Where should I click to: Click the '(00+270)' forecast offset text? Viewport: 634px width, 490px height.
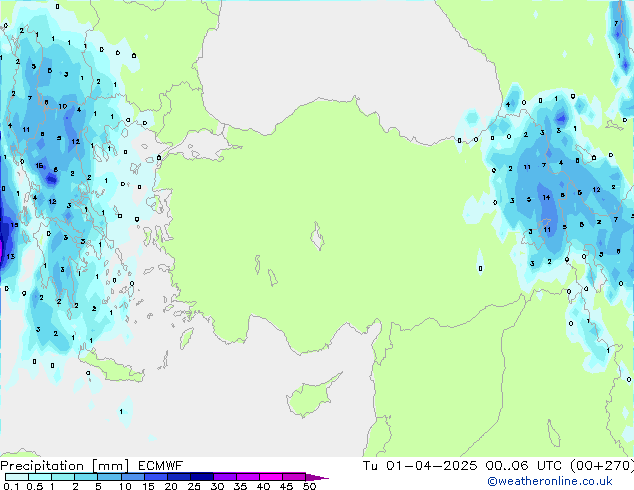[x=602, y=466]
